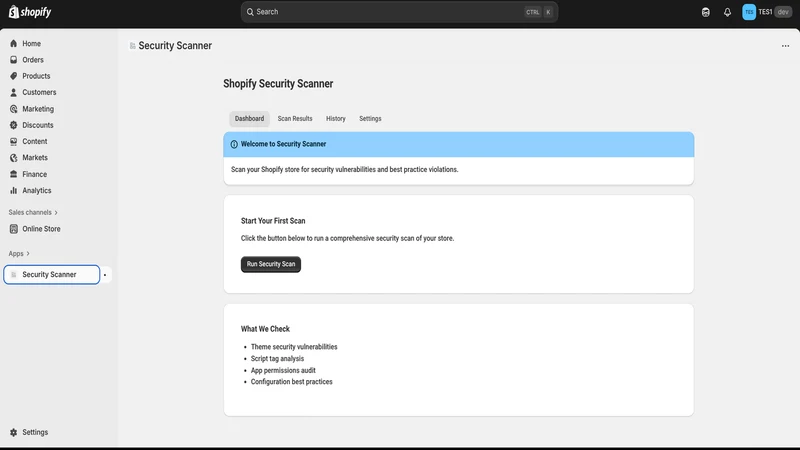Click the Security Scanner app icon in sidebar
The height and width of the screenshot is (450, 800).
tap(14, 274)
